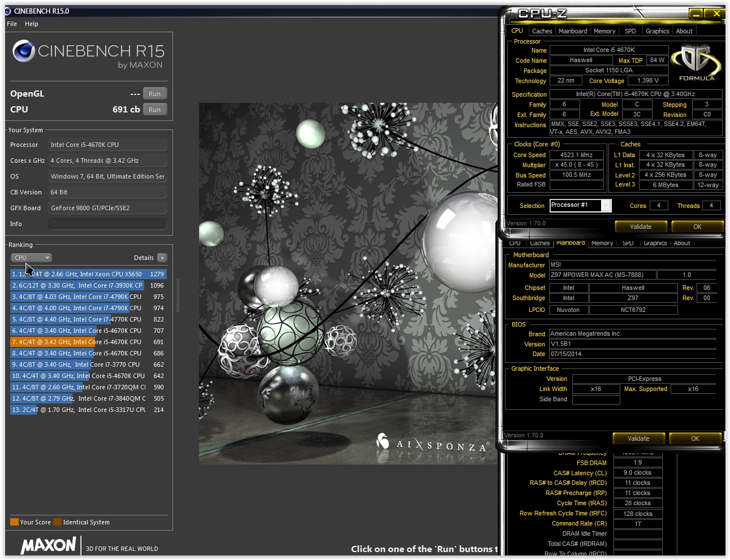Viewport: 730px width, 560px height.
Task: Open SPD tab in the Mainboard CPU-Z window
Action: click(x=628, y=244)
